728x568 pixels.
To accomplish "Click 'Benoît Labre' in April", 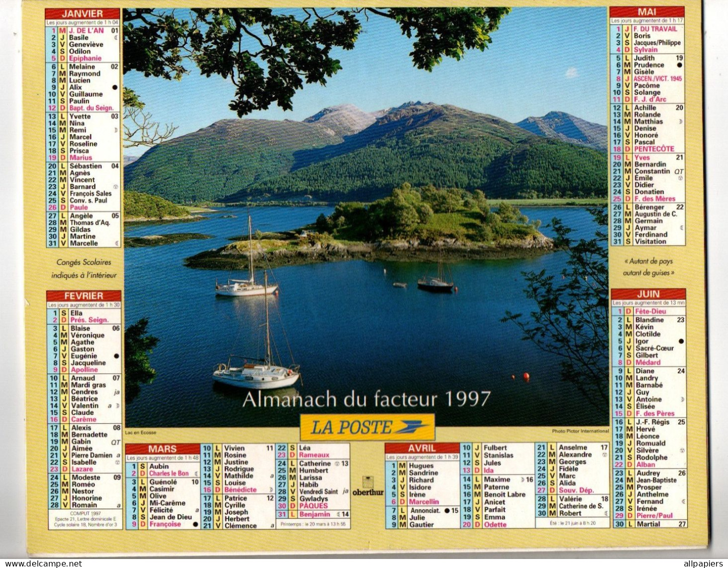I will coord(505,495).
